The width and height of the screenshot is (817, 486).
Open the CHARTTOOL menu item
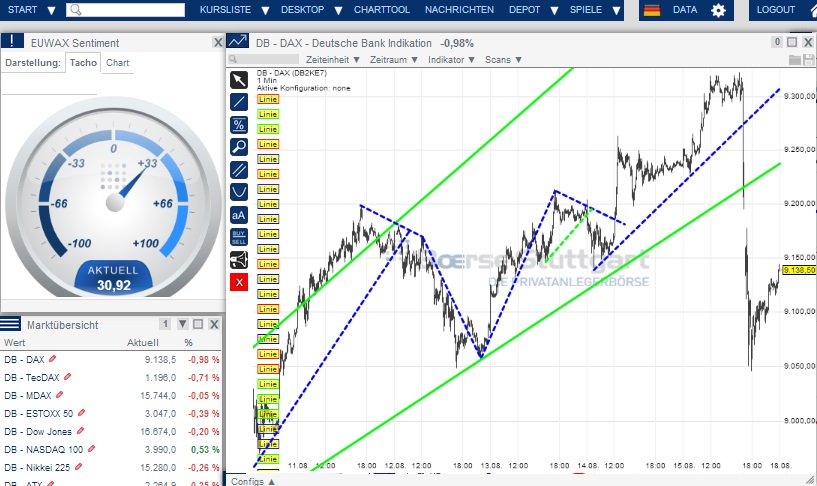click(381, 10)
